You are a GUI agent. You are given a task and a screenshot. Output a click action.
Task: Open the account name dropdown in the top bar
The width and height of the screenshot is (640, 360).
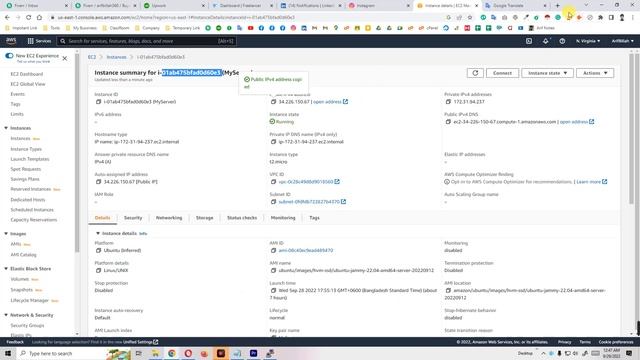coord(622,41)
